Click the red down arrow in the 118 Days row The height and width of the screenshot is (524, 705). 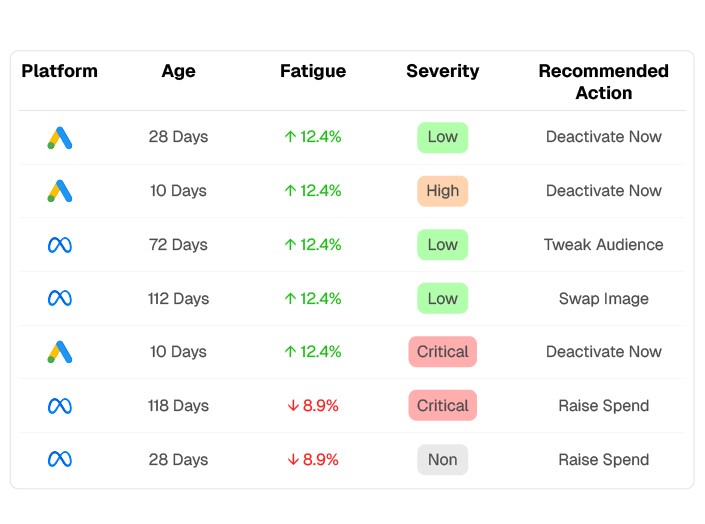click(293, 406)
